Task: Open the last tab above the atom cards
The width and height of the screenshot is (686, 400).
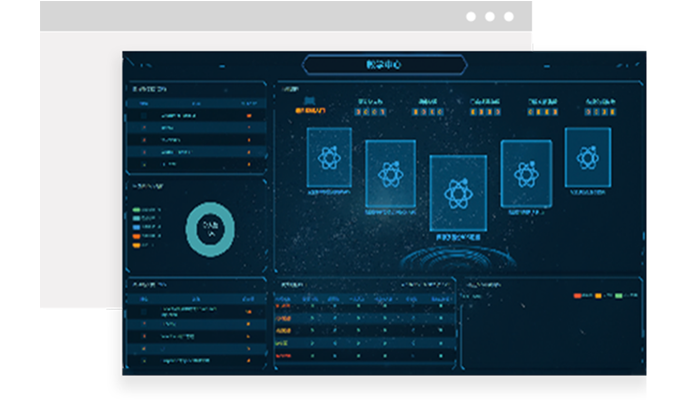Action: 599,107
